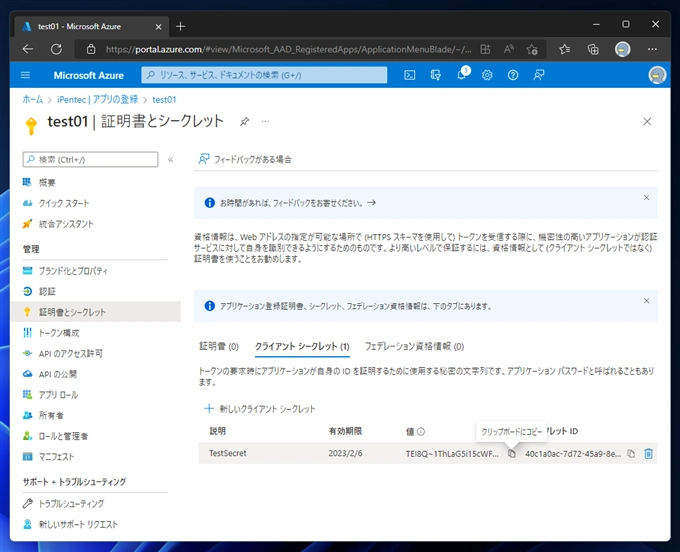Screen dimensions: 680x552
Task: Open the user account avatar menu
Action: (656, 75)
